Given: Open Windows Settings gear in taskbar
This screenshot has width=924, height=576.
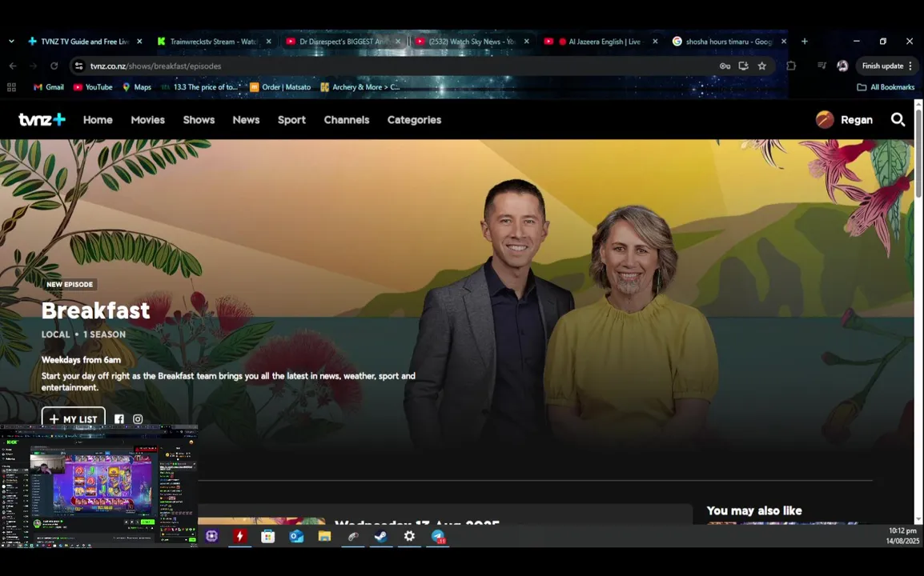Looking at the screenshot, I should click(409, 536).
